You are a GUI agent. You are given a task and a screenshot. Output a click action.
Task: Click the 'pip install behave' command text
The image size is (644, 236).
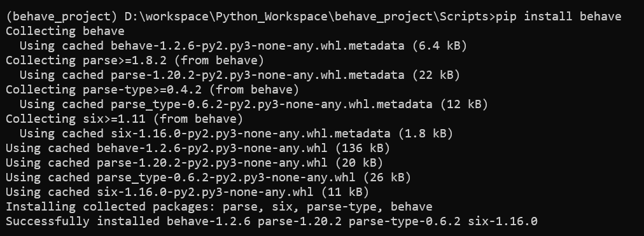(559, 17)
